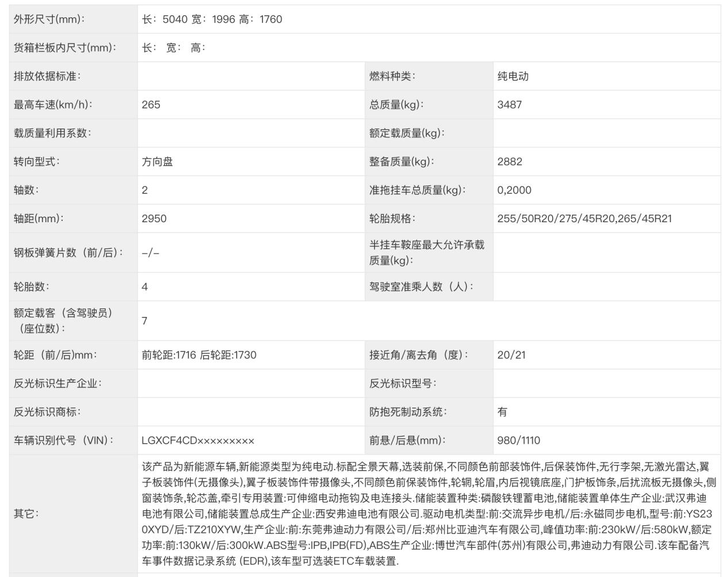The width and height of the screenshot is (728, 577).
Task: Click the 前悬/后悬 value 980/1110
Action: coord(518,441)
